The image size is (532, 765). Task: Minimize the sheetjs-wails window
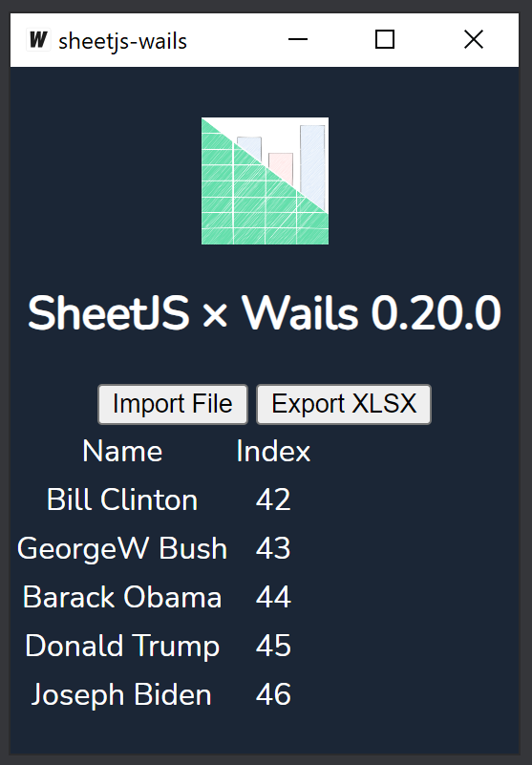(x=298, y=40)
